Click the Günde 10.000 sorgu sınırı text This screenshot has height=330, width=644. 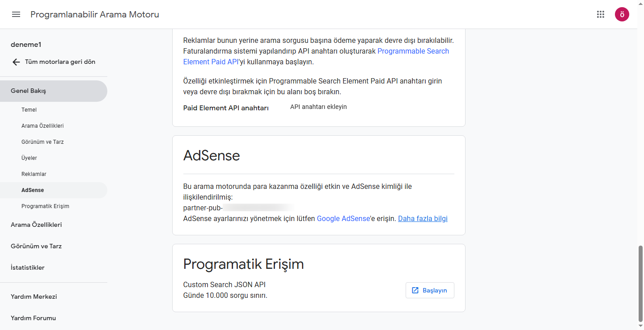225,296
